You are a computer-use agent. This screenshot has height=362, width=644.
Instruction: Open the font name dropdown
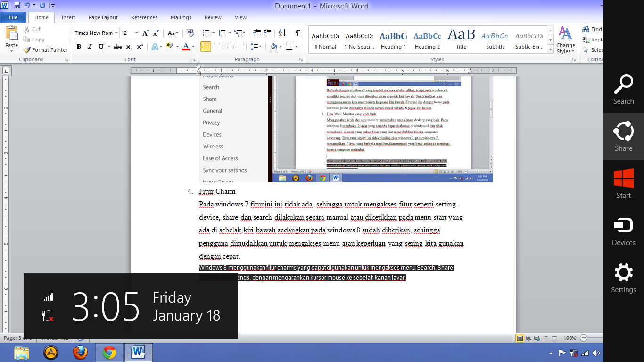(116, 33)
